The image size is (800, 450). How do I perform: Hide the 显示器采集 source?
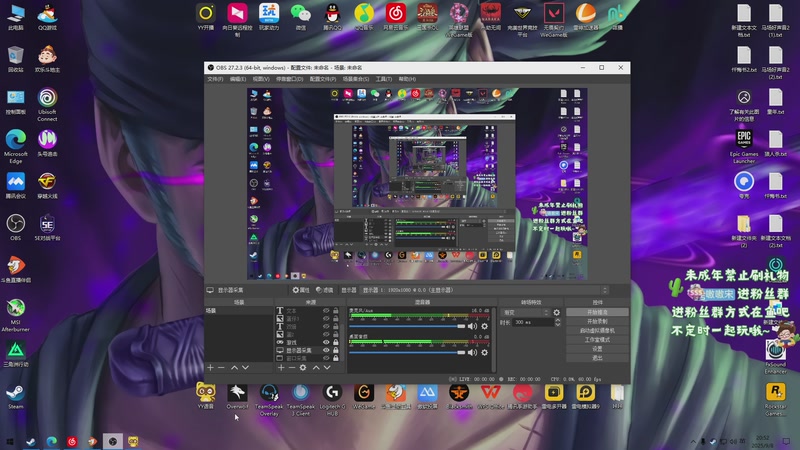[x=326, y=351]
